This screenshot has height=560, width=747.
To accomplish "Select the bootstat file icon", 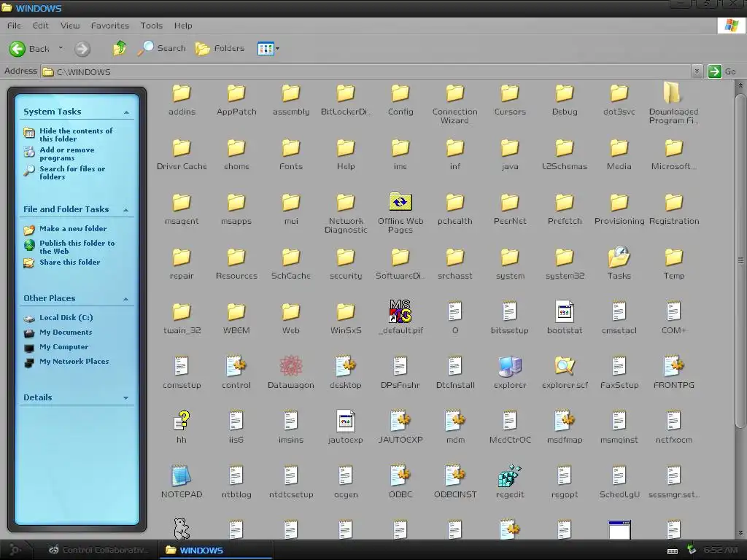I will click(x=565, y=317).
